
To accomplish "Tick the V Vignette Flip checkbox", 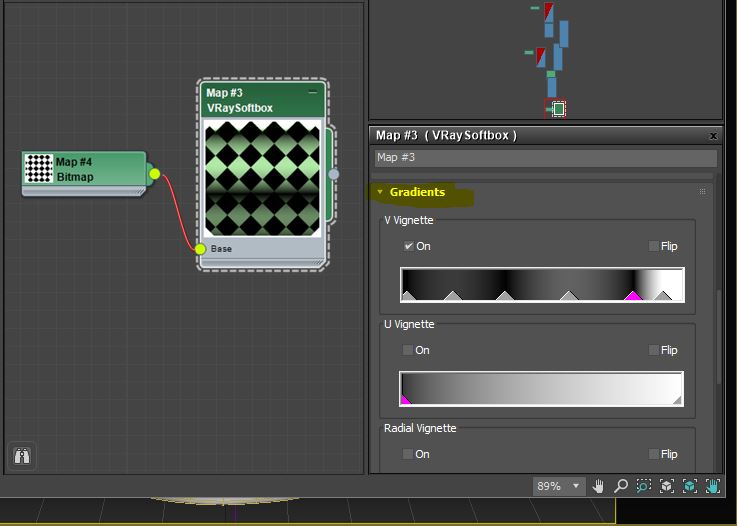I will (654, 246).
